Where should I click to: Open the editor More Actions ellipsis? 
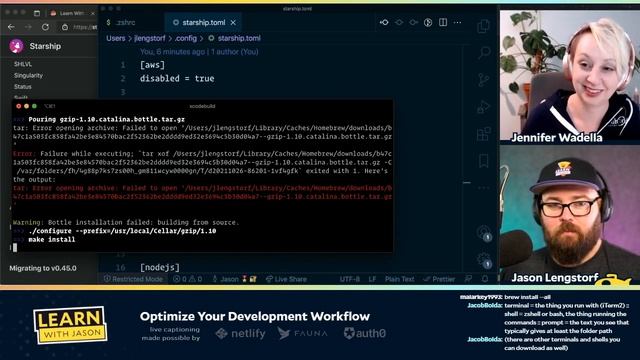point(458,22)
